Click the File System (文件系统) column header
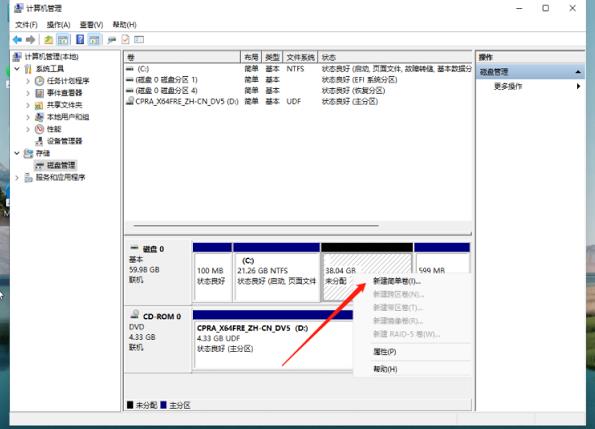 [300, 57]
